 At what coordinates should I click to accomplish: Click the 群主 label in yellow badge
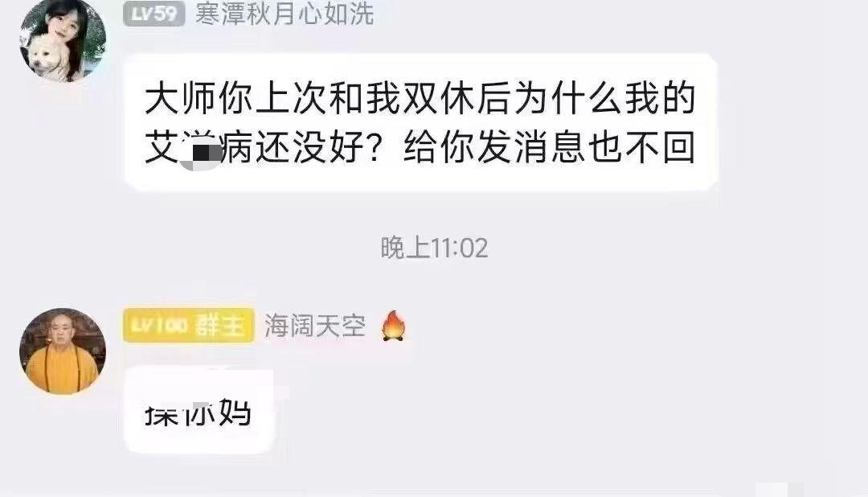pyautogui.click(x=220, y=325)
